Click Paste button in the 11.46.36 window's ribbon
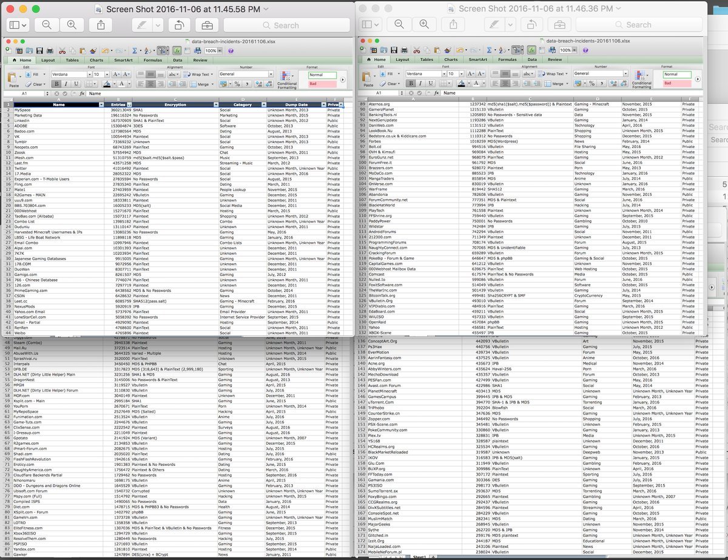 [369, 79]
